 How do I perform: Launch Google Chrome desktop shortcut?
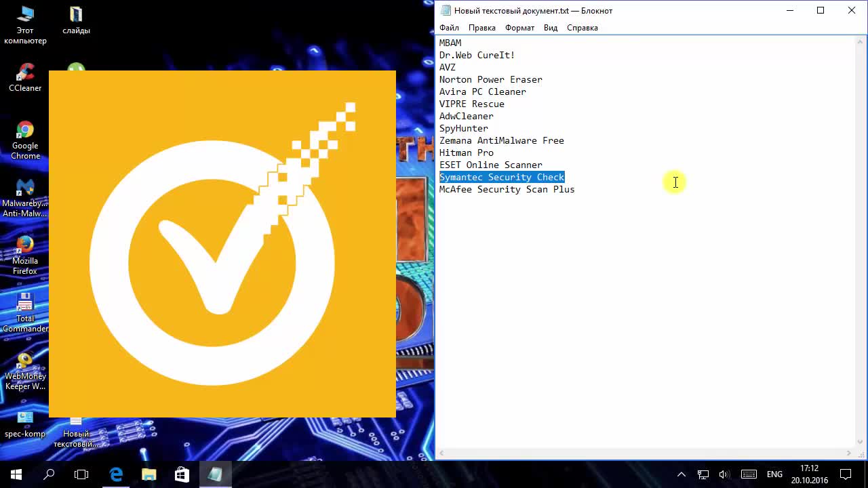25,140
